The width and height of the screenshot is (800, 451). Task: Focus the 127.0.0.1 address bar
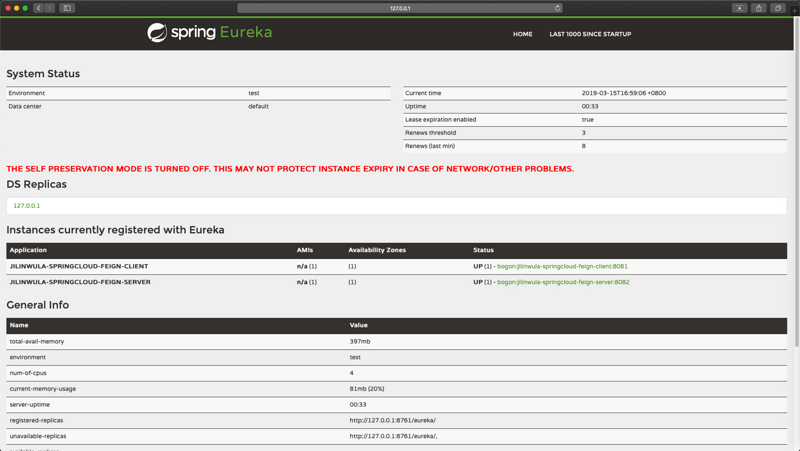pos(400,8)
